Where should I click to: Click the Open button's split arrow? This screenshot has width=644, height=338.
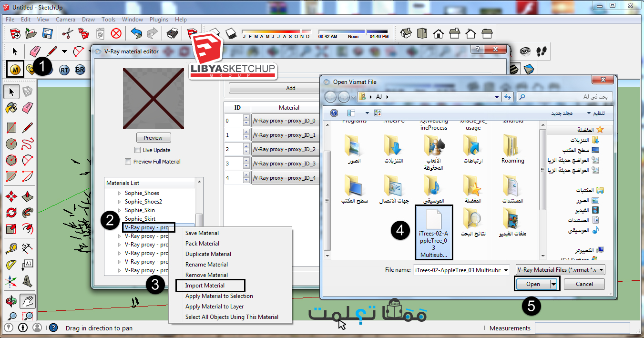(x=554, y=284)
